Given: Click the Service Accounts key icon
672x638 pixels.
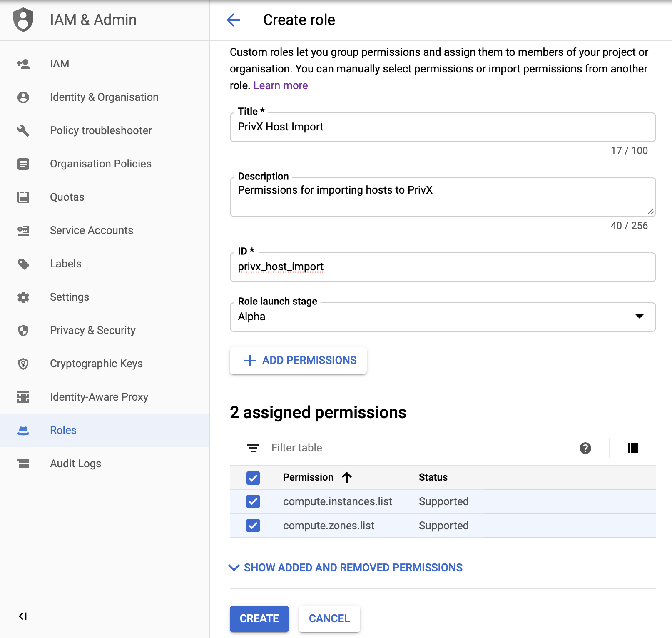Looking at the screenshot, I should (x=23, y=230).
